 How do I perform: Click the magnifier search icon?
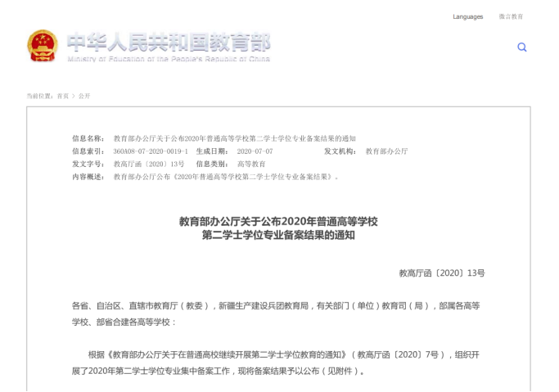click(x=521, y=47)
